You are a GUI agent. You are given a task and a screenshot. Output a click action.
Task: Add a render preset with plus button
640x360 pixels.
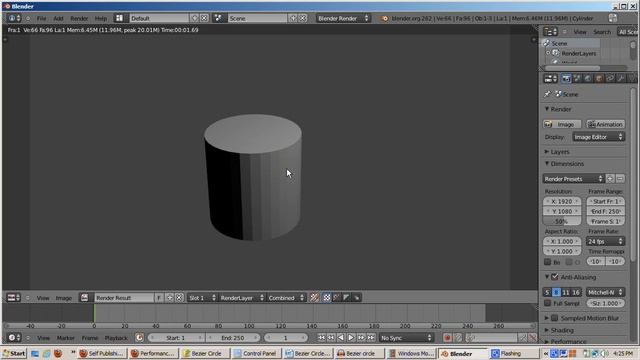[x=610, y=179]
